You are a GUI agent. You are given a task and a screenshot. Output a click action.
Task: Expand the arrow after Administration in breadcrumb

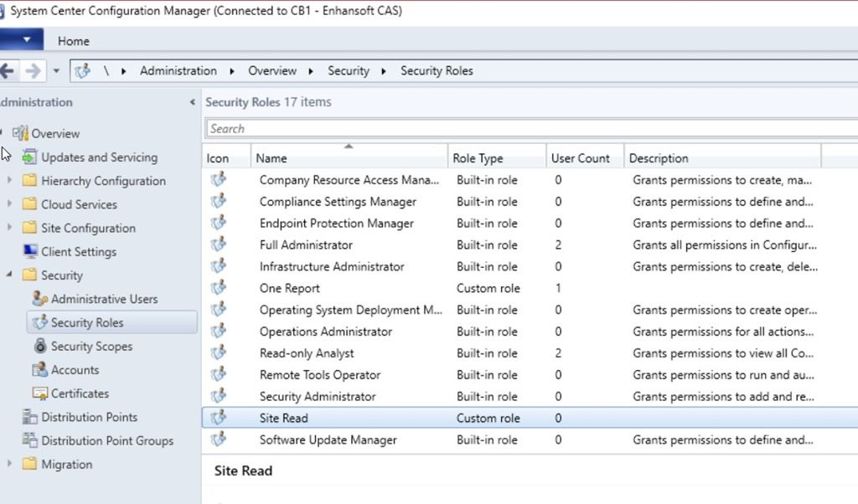point(233,72)
